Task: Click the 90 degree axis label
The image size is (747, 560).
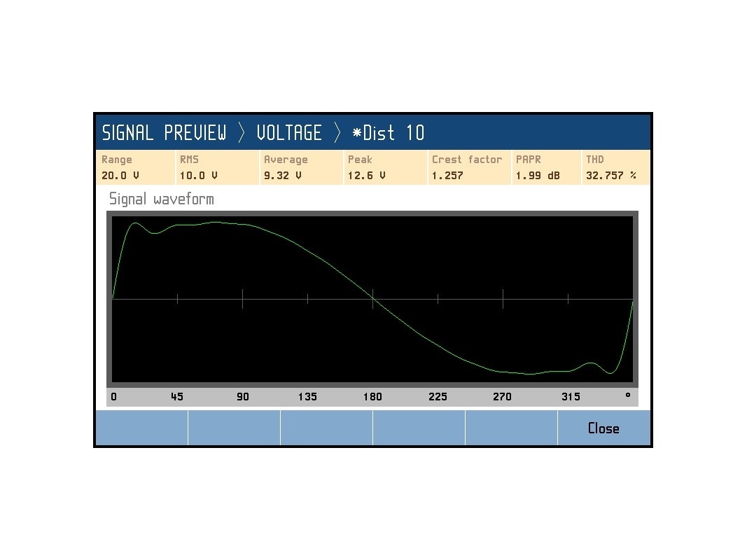Action: click(242, 397)
